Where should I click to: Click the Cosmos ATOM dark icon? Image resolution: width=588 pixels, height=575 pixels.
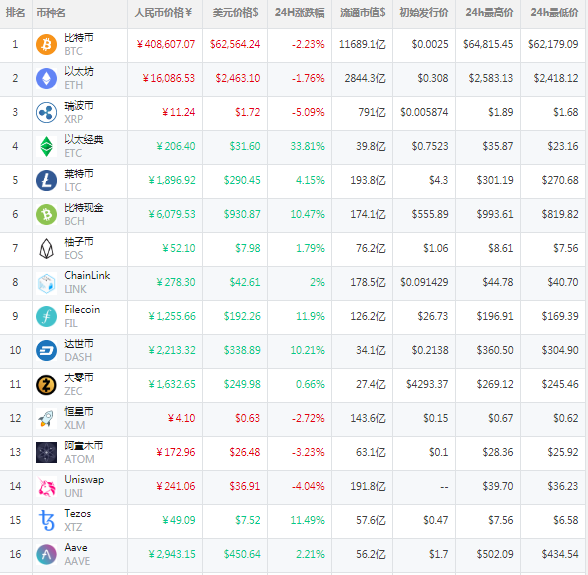point(46,452)
